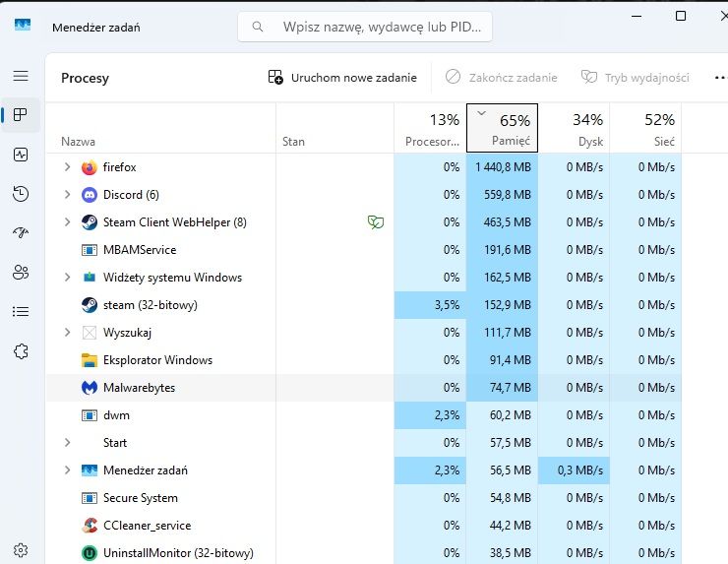Click the firefox process icon
The width and height of the screenshot is (728, 564).
coord(90,167)
